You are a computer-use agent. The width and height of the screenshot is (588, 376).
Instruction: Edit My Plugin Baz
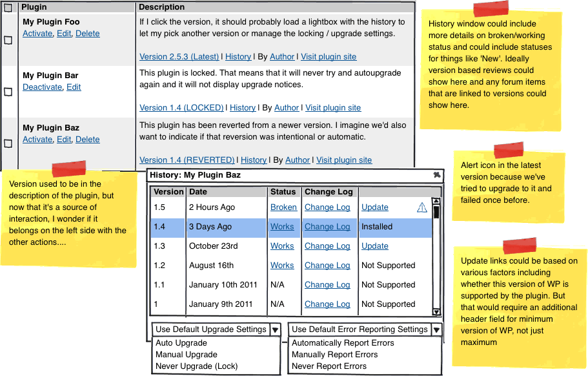click(64, 139)
